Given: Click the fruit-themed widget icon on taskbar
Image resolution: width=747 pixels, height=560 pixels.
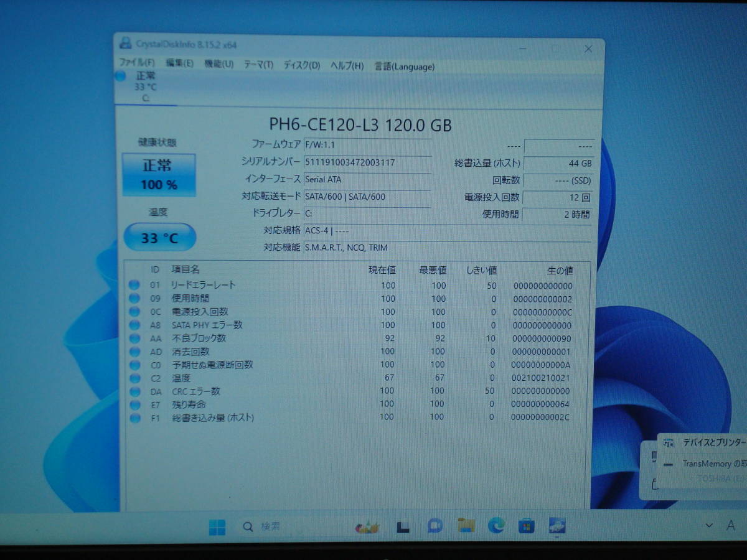Looking at the screenshot, I should tap(367, 528).
